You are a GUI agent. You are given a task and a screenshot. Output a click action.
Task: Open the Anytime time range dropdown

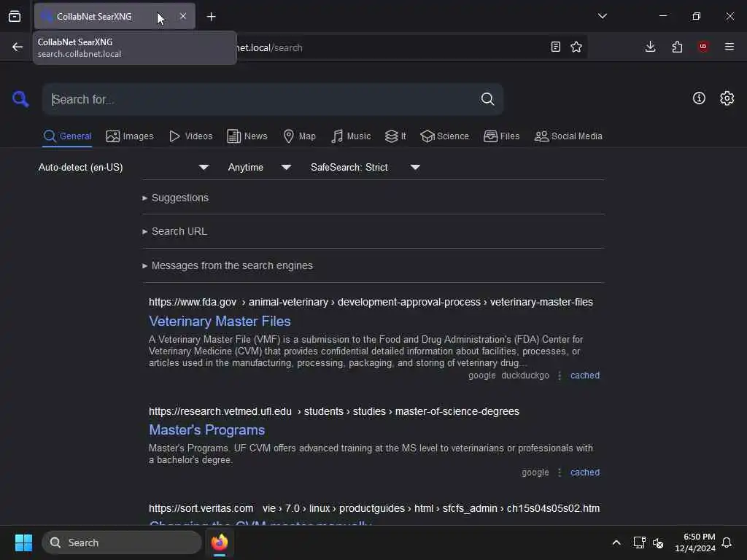(x=259, y=167)
